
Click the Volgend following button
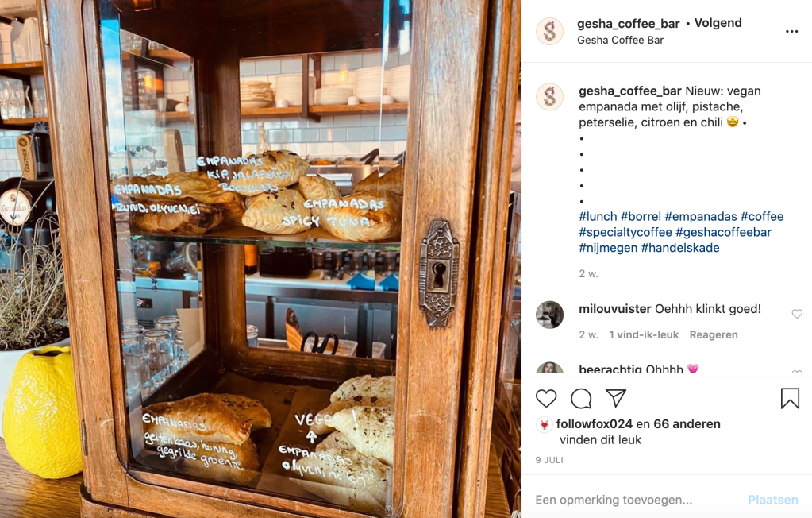click(718, 23)
